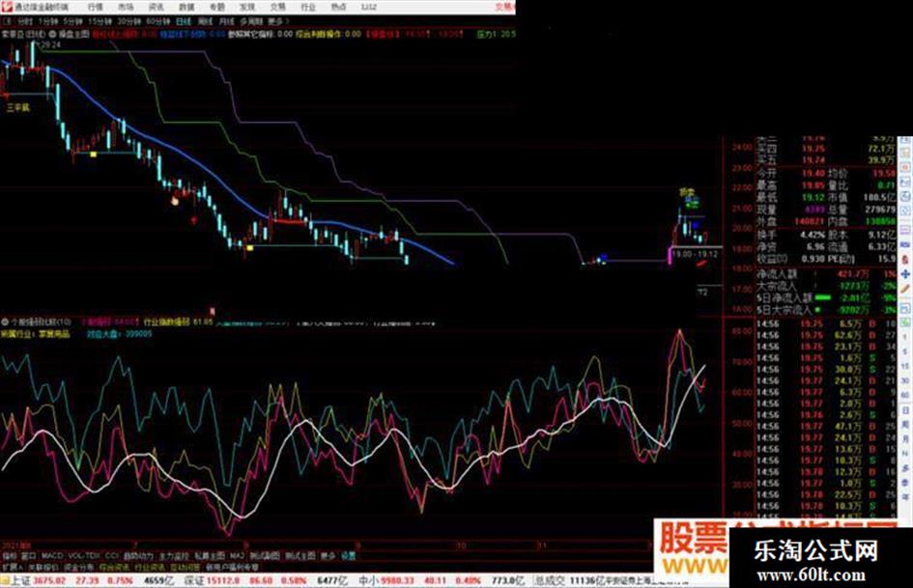Open the 市场 menu
913x588 pixels.
click(x=126, y=7)
